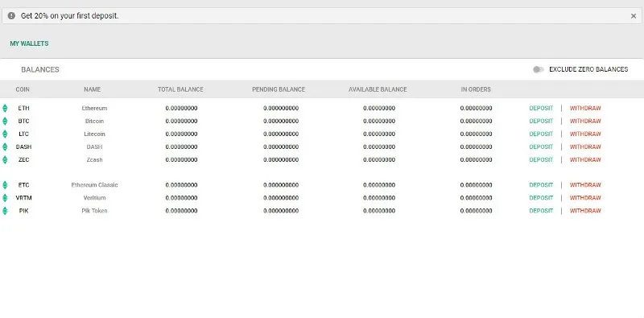Select Deposit for Zcash row

[541, 159]
